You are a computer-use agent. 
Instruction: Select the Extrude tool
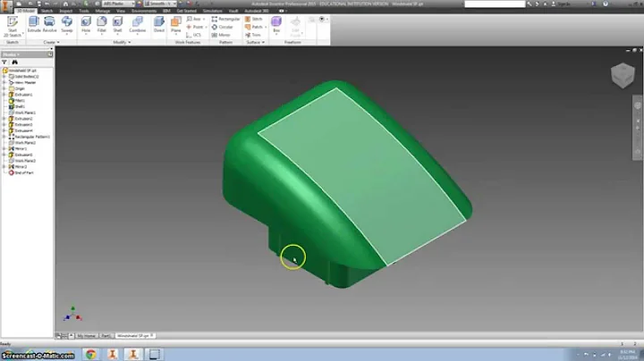pos(34,25)
